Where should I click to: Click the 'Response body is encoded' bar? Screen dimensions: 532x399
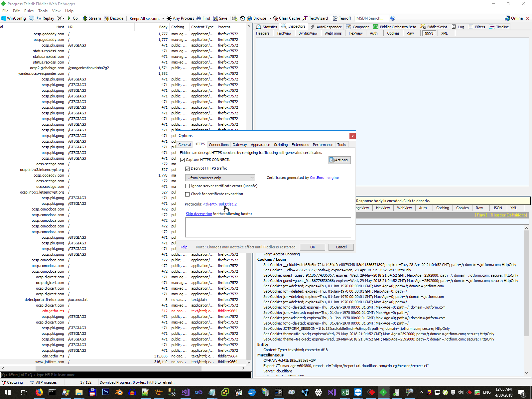click(443, 201)
